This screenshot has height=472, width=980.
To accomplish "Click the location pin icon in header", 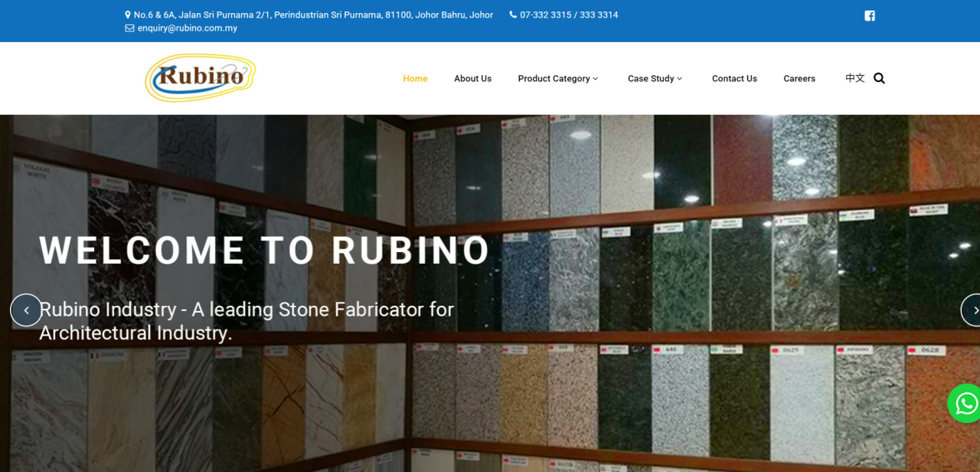I will 128,14.
